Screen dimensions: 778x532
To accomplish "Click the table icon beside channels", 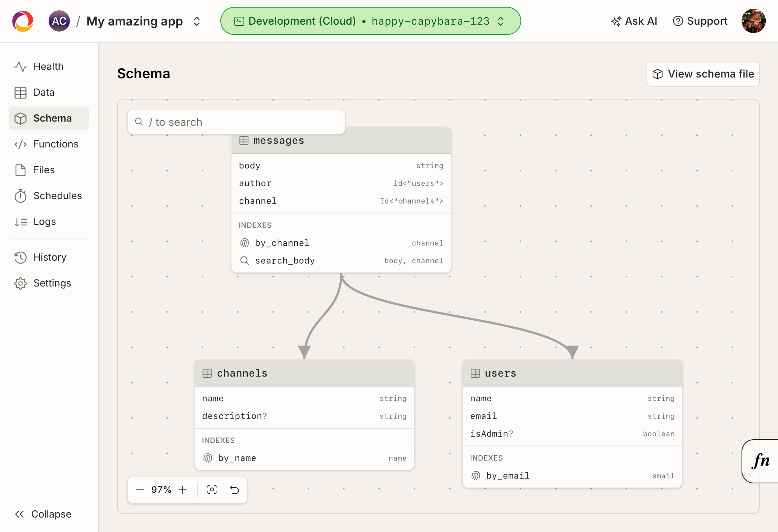I will click(x=207, y=373).
